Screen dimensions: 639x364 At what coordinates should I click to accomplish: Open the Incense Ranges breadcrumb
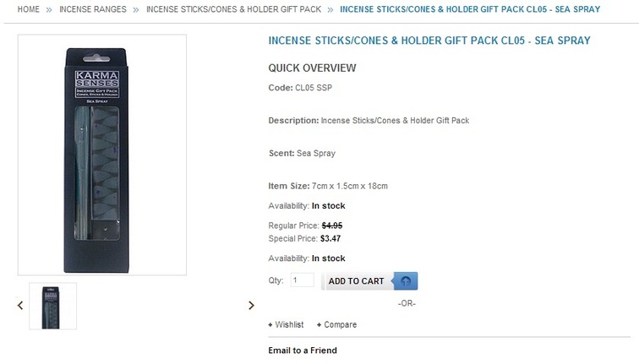(x=93, y=9)
